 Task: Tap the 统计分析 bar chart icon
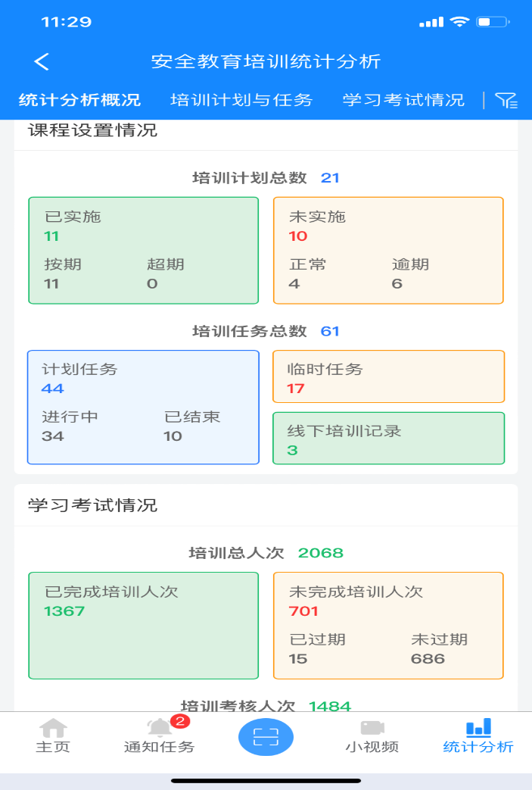point(478,728)
